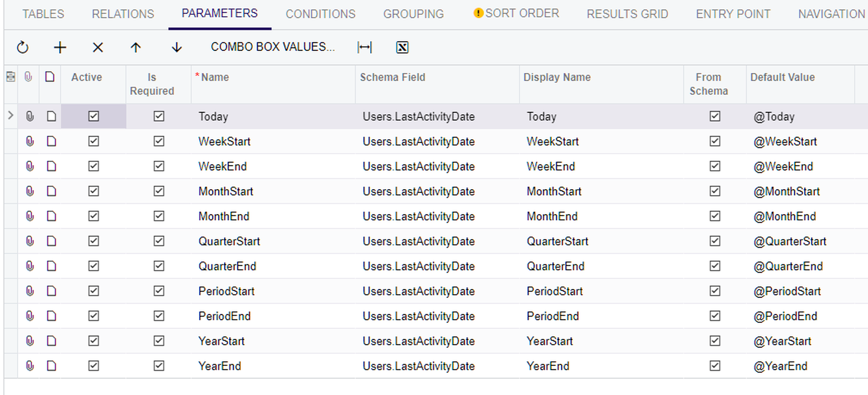Move row up with up arrow icon

click(x=136, y=48)
